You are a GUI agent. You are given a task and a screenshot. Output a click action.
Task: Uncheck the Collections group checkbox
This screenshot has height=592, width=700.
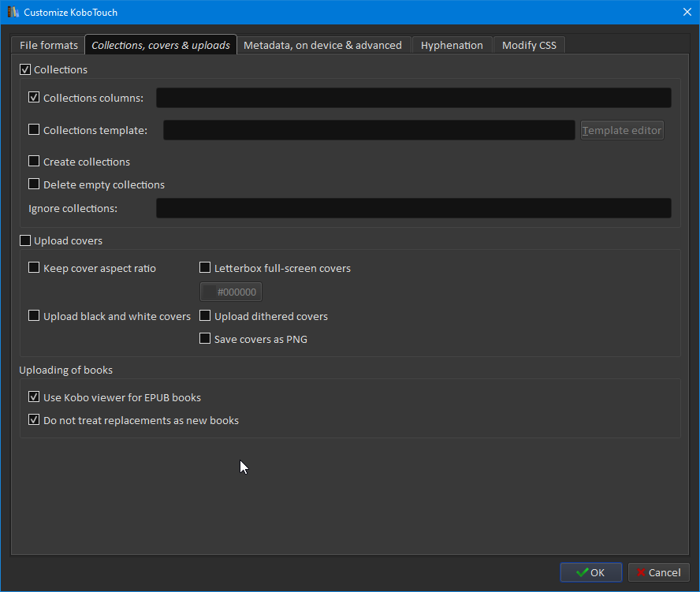point(25,69)
